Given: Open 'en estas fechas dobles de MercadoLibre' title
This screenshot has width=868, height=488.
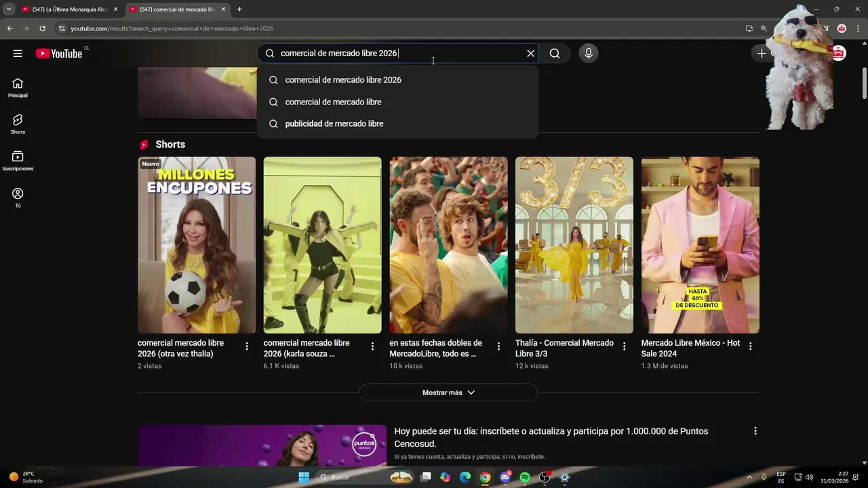Looking at the screenshot, I should [x=435, y=348].
